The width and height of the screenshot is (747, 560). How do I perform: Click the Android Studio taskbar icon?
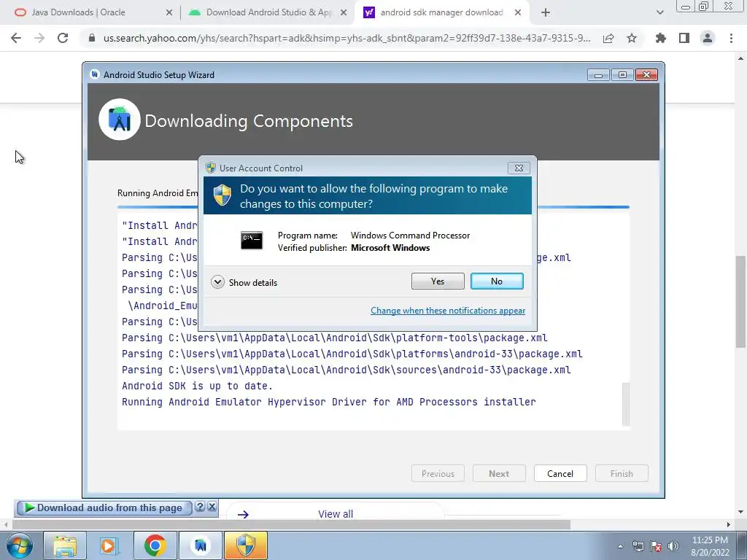201,545
